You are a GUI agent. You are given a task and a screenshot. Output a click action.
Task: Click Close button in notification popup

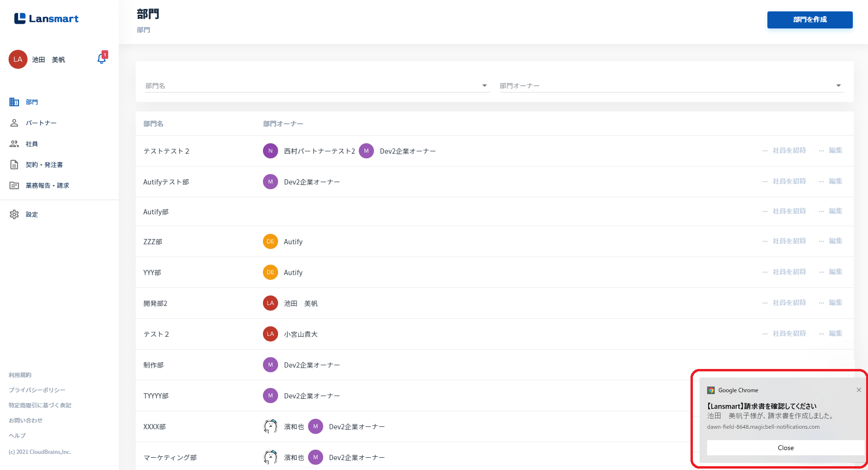[x=785, y=448]
